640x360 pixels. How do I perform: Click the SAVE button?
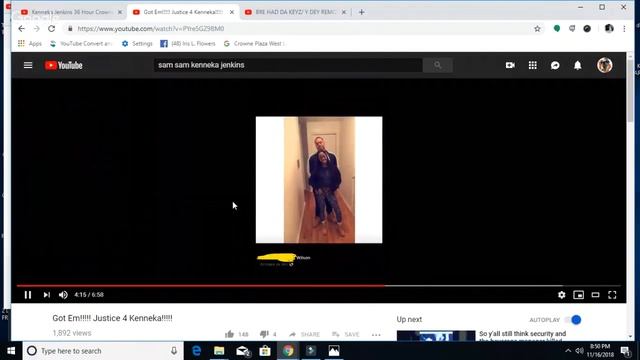point(345,334)
